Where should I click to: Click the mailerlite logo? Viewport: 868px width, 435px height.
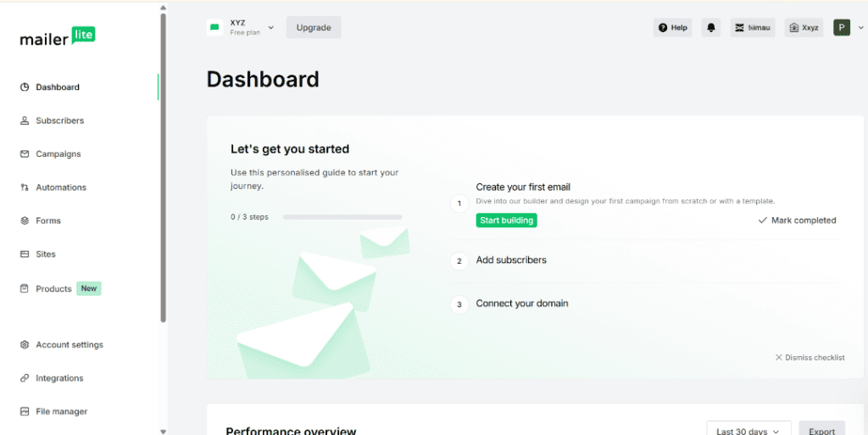[x=58, y=36]
